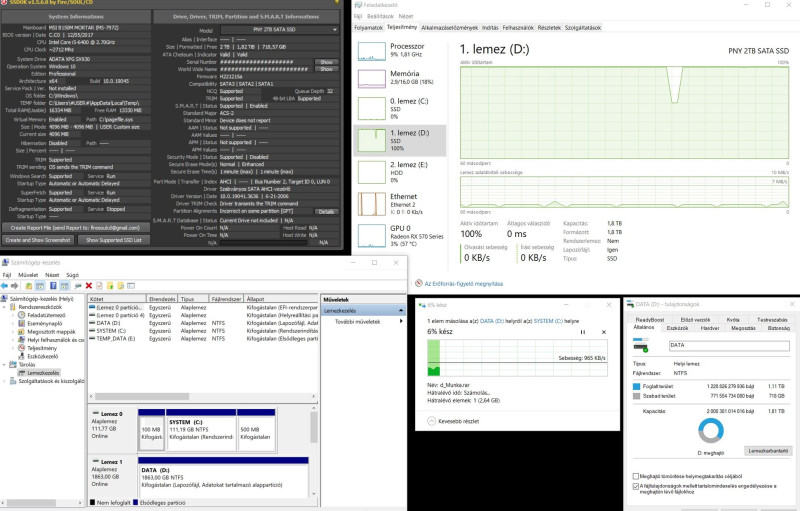
Task: Select the 2. lemez (E:) HDD item
Action: coord(400,172)
